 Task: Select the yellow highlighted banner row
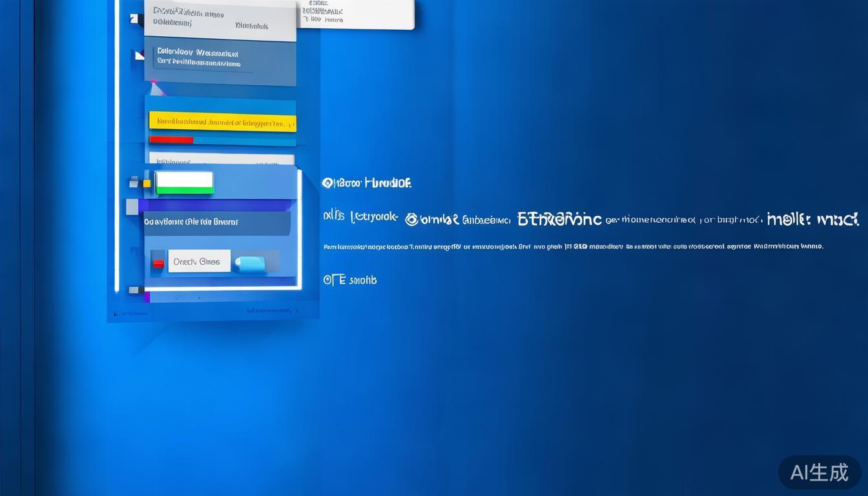tap(222, 121)
